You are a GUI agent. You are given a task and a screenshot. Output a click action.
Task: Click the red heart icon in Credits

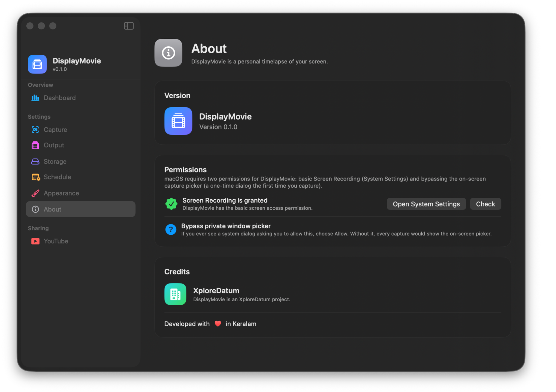click(218, 324)
